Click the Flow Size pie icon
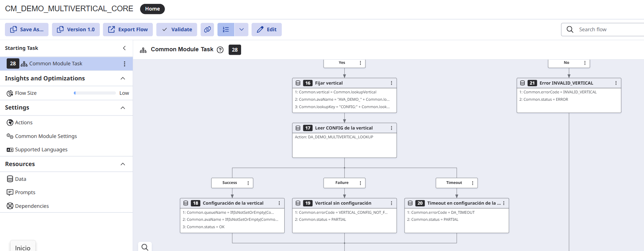Viewport: 644px width, 251px height. [x=10, y=93]
